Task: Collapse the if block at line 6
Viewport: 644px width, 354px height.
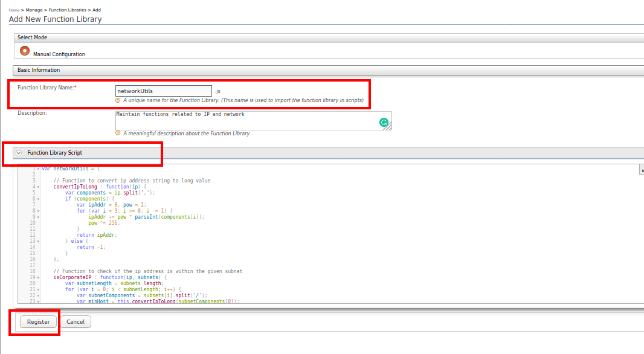Action: (x=38, y=199)
